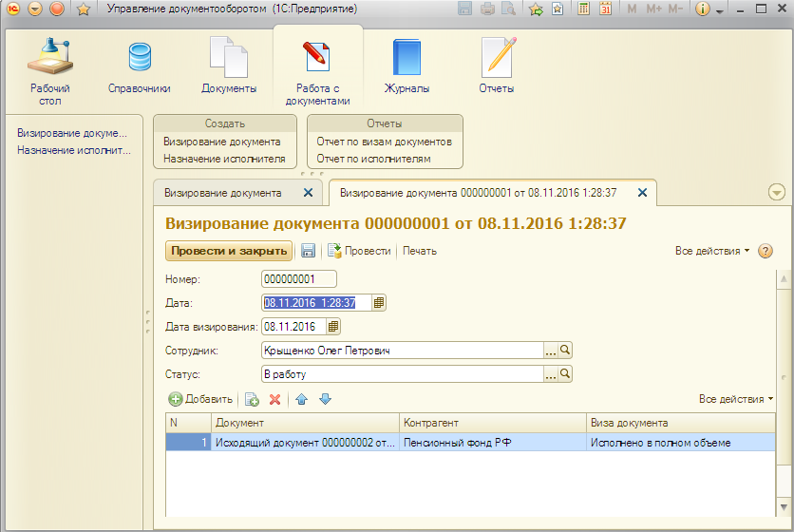Open the Справочники section
Screen dimensions: 794x532
click(x=140, y=66)
